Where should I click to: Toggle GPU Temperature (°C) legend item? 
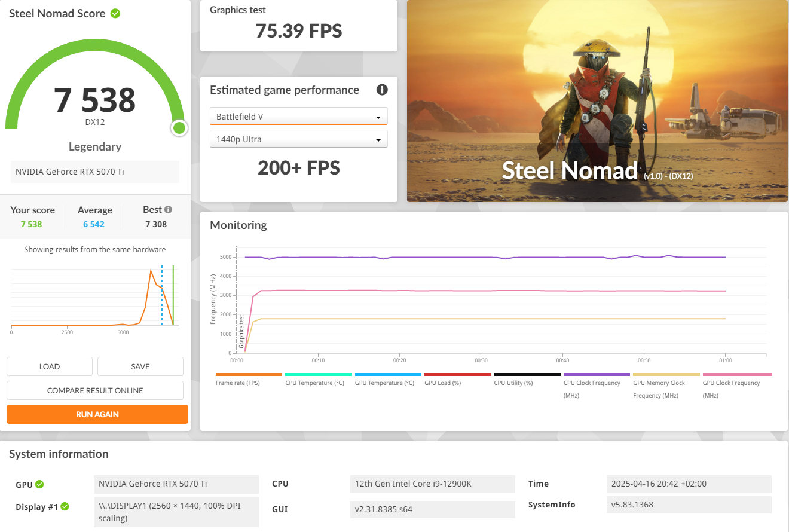click(388, 380)
